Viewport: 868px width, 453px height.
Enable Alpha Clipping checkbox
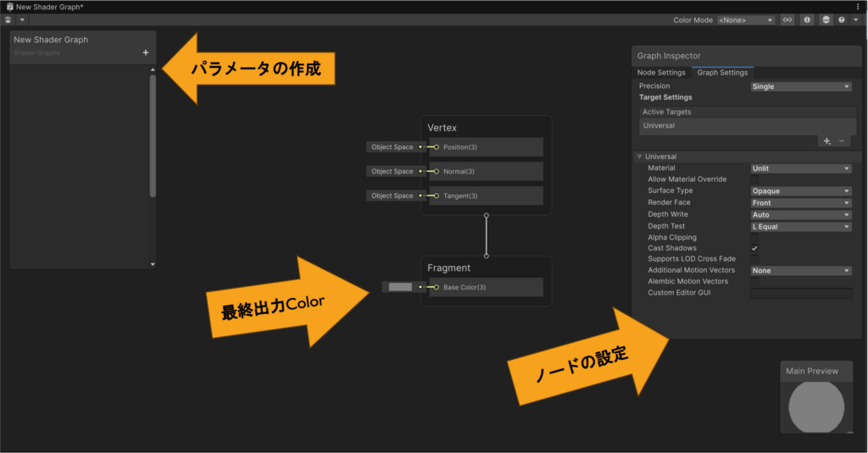pos(754,238)
